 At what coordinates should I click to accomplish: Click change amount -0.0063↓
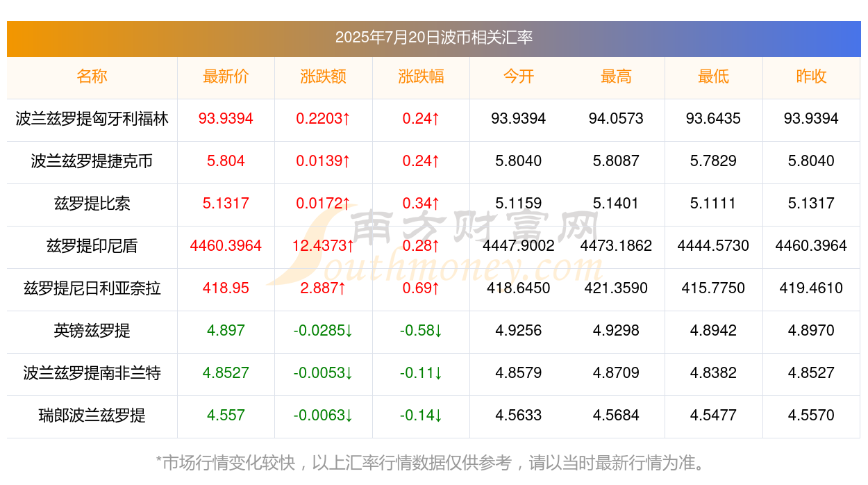324,416
